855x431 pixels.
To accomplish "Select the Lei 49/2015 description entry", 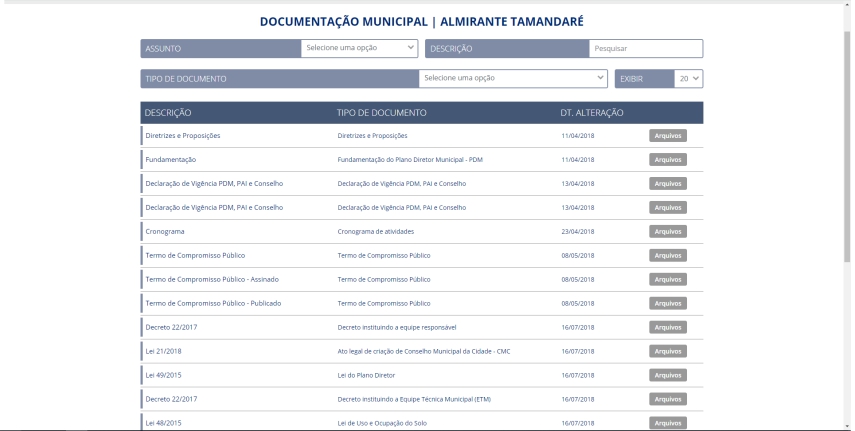I will tap(164, 376).
